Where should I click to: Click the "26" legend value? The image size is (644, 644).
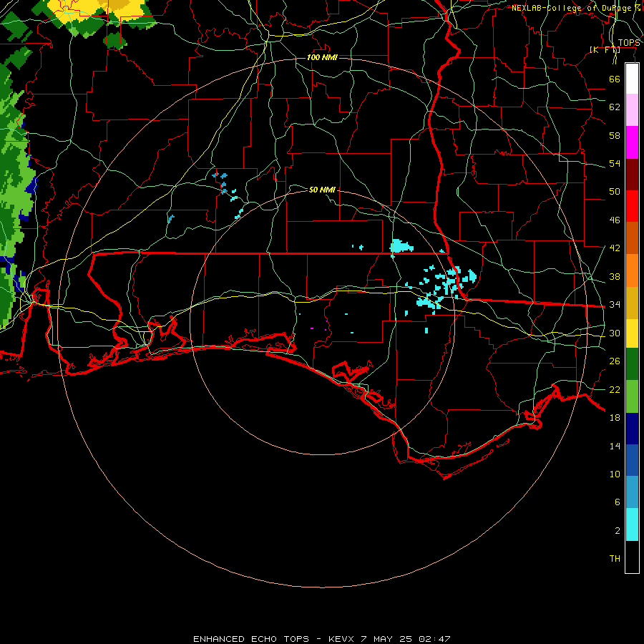click(615, 361)
